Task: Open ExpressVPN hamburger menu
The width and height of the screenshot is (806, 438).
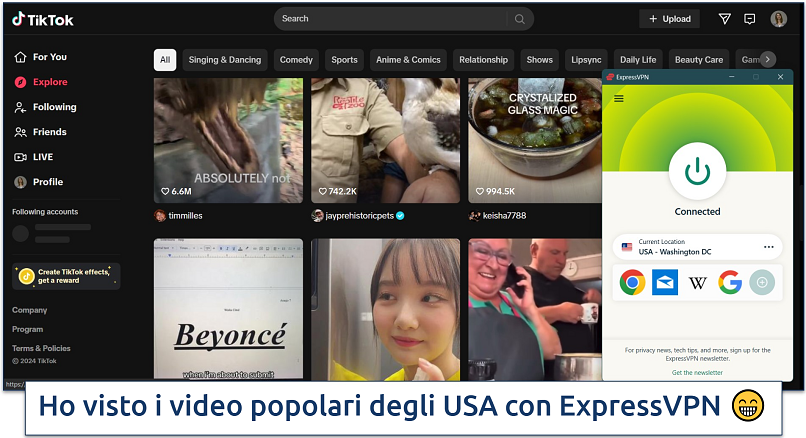Action: [619, 98]
